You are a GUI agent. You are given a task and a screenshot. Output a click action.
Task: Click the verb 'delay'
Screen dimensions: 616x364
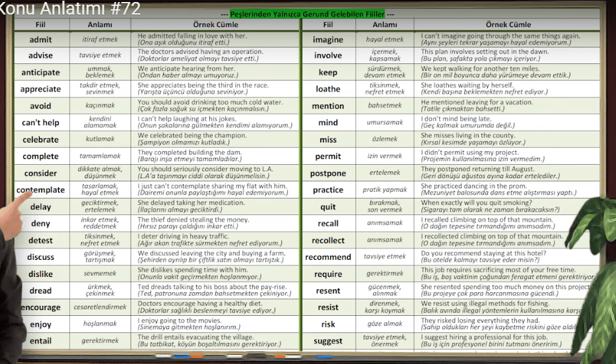pos(40,206)
